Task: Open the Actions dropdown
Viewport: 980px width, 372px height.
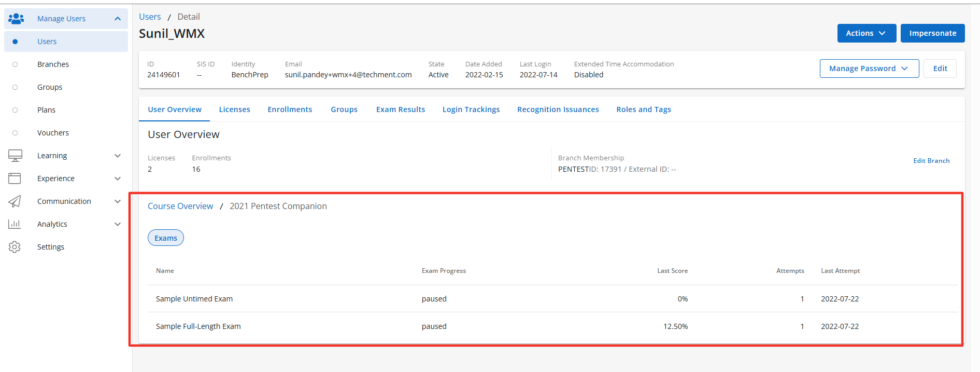Action: [867, 33]
